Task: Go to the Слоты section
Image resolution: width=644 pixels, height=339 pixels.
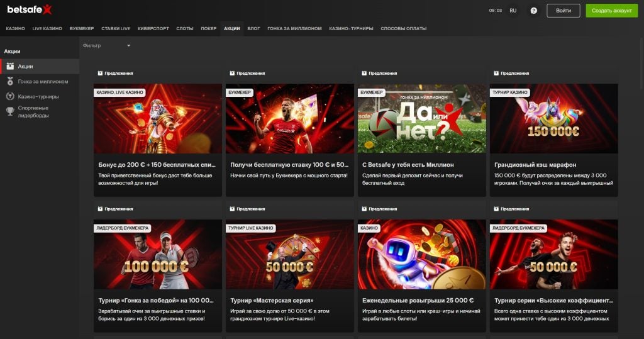Action: [x=185, y=29]
